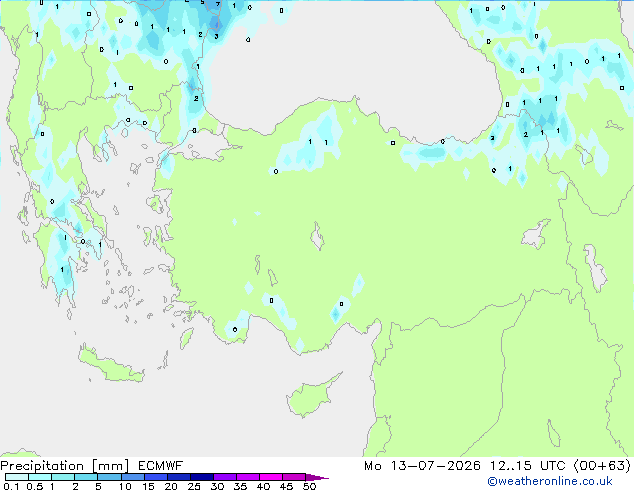This screenshot has width=634, height=490.
Task: Pick the 0.1 mm palest cyan legend swatch
Action: tap(17, 477)
